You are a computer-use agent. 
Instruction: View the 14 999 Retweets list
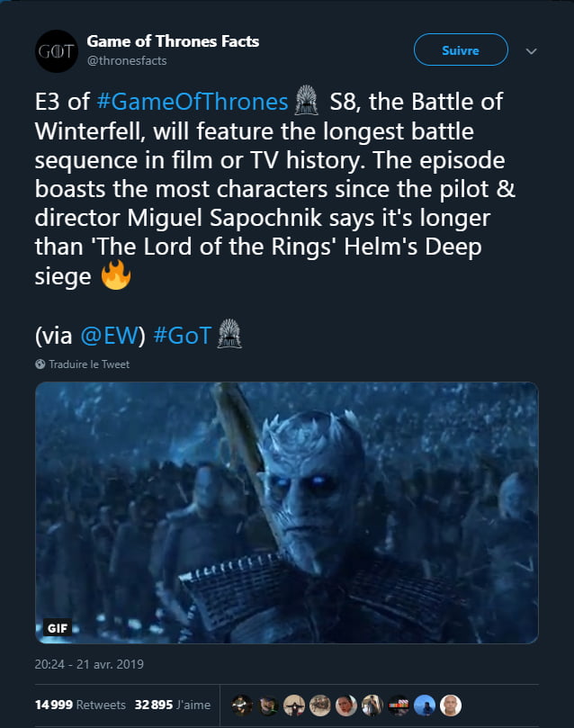(81, 706)
